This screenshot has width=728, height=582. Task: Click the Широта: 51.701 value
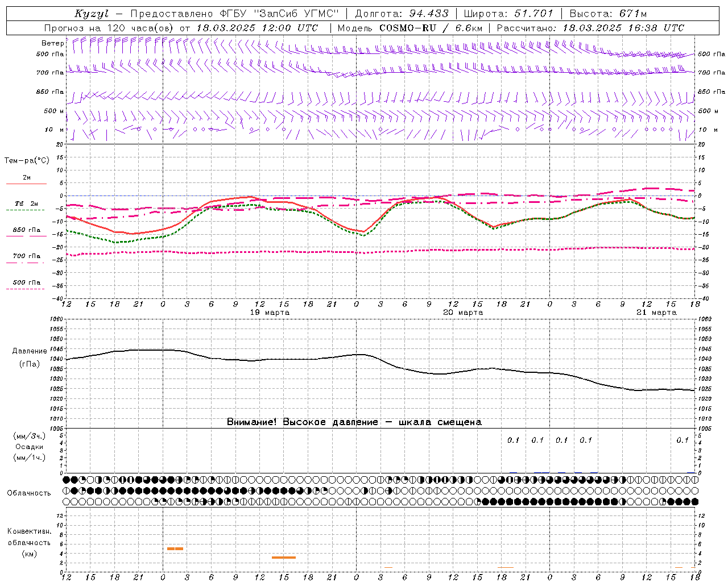(508, 14)
